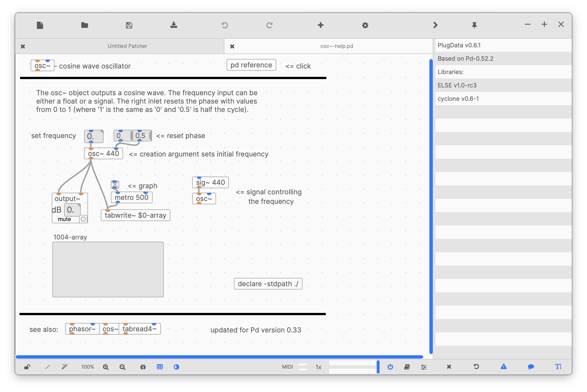Pin the sidebar panel
587x392 pixels.
click(x=474, y=25)
